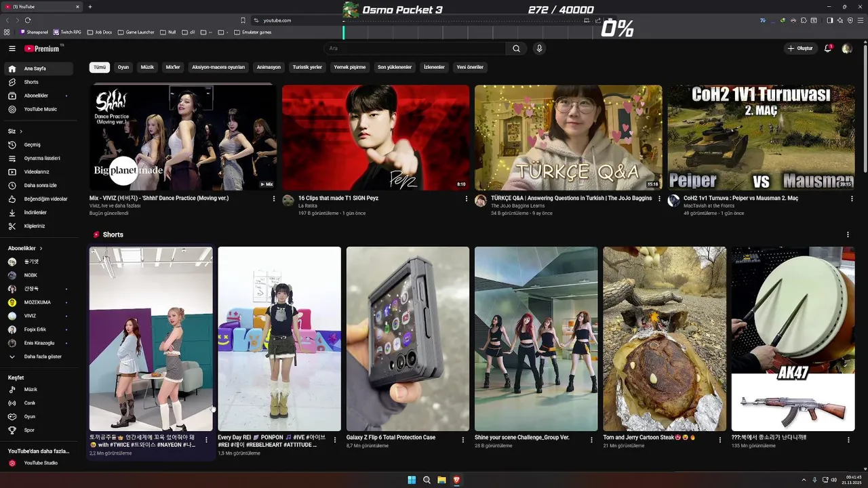The height and width of the screenshot is (488, 868).
Task: Expand Daha fazla göster subscriptions
Action: click(38, 357)
